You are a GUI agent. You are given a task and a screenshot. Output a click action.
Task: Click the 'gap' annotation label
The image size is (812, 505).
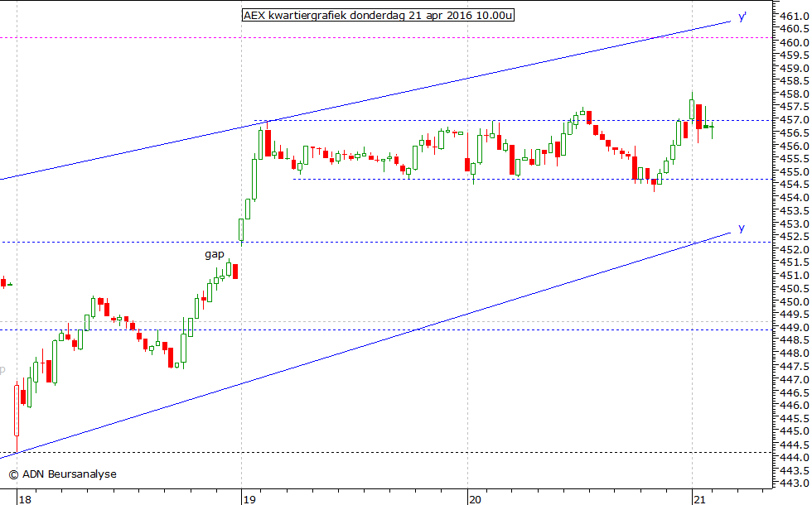tap(215, 254)
